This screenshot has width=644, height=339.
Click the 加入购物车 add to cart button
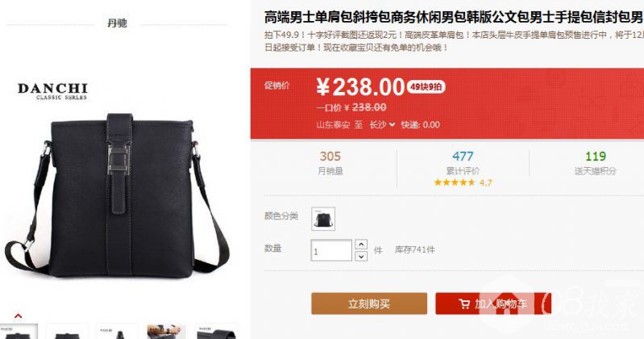pyautogui.click(x=493, y=303)
